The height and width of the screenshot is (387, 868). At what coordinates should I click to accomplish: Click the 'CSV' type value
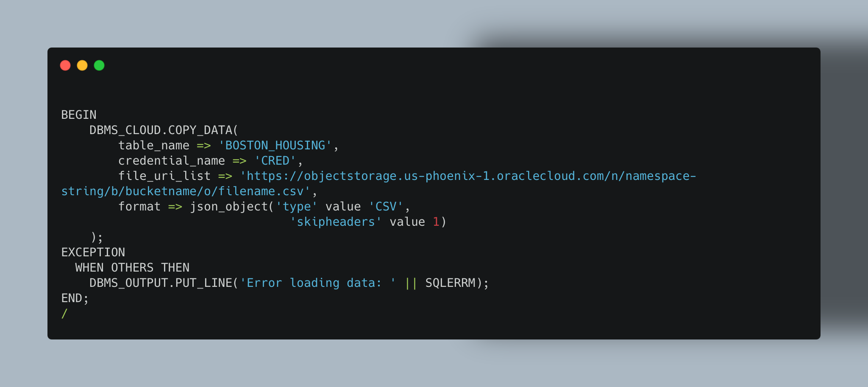386,207
